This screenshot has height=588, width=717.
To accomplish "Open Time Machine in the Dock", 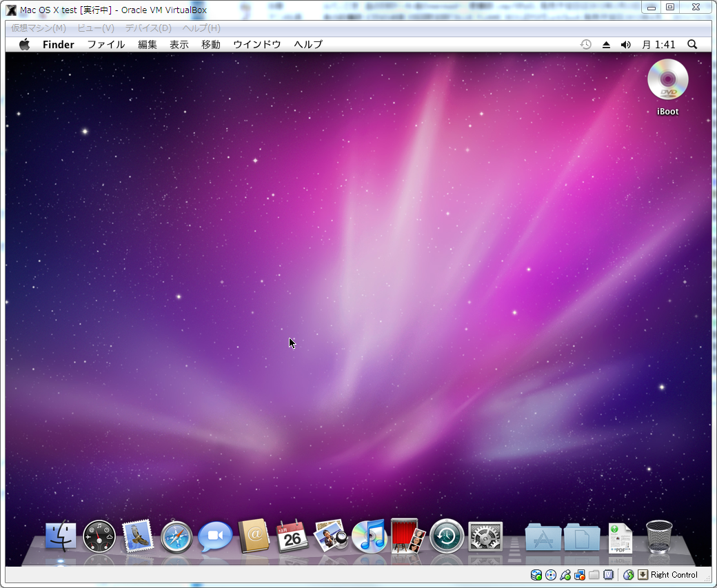I will point(447,536).
